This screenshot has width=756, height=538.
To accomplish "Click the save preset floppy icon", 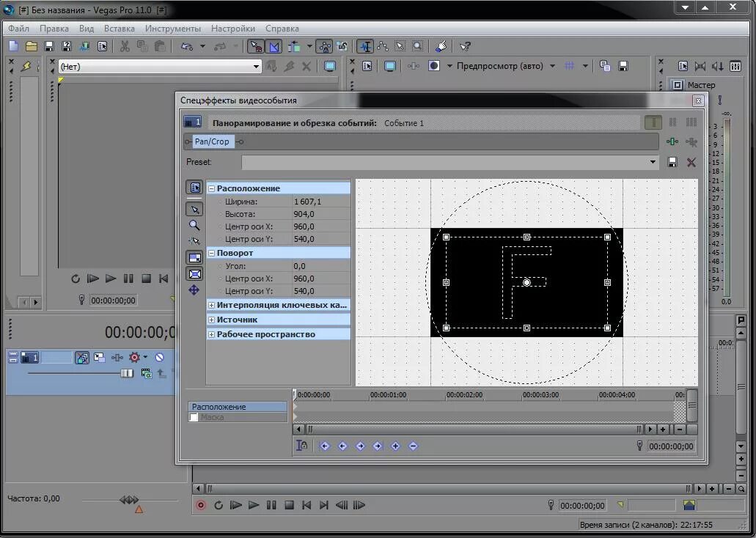I will pos(672,162).
